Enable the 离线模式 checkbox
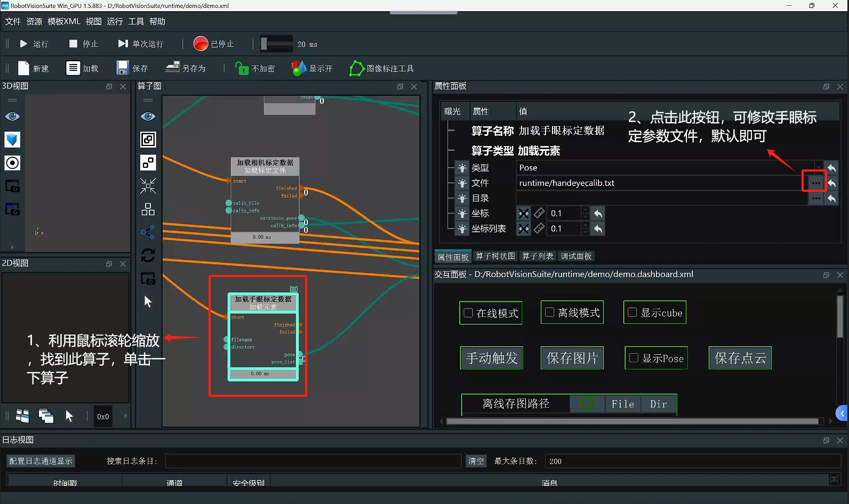The height and width of the screenshot is (504, 849). tap(550, 312)
